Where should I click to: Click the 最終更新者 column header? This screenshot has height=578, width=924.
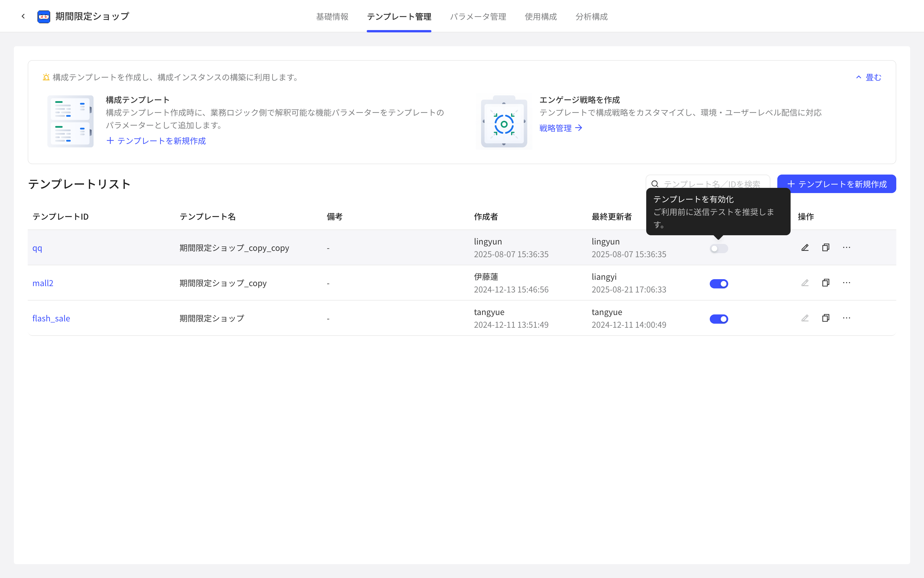click(x=612, y=217)
